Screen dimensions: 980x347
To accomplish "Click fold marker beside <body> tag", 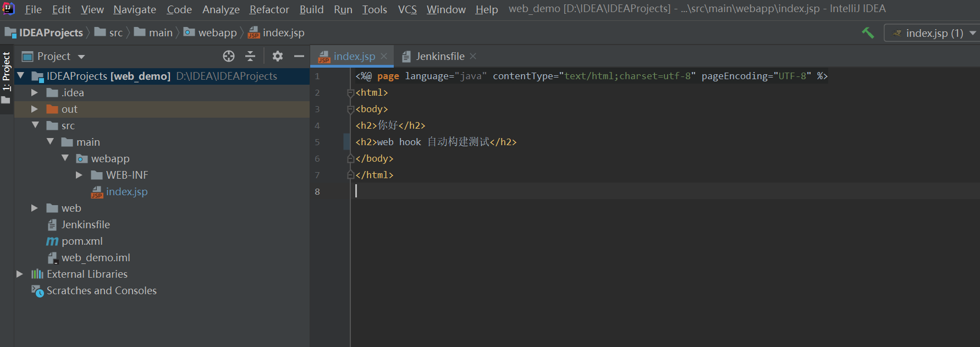I will [x=350, y=109].
